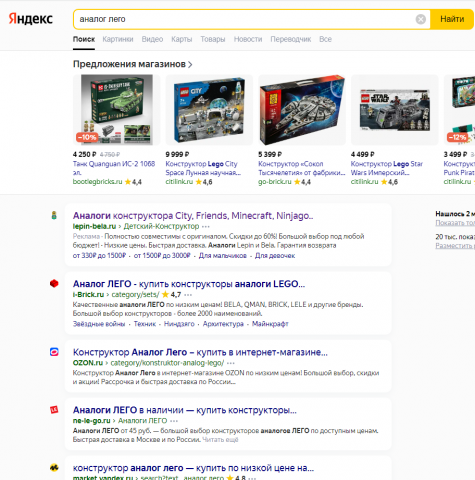Open the market.yandex.ru result favicon
The image size is (475, 480).
[x=54, y=468]
